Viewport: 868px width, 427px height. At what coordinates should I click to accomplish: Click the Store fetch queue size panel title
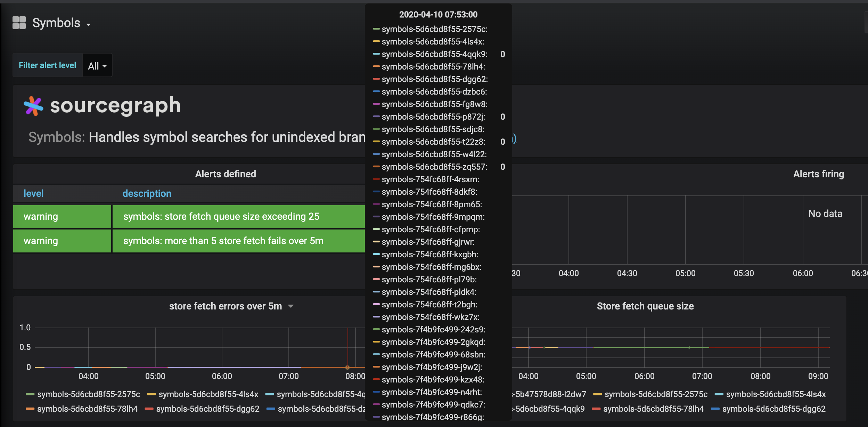[645, 306]
